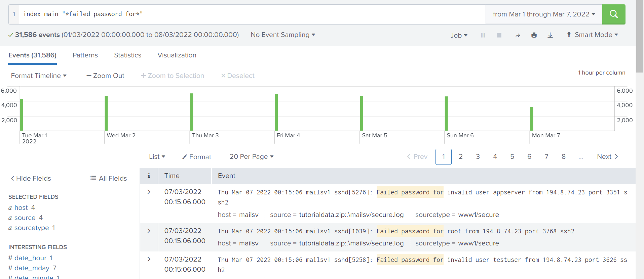Select the Thu Mar 3 timeline bar
This screenshot has width=644, height=279.
pos(192,112)
